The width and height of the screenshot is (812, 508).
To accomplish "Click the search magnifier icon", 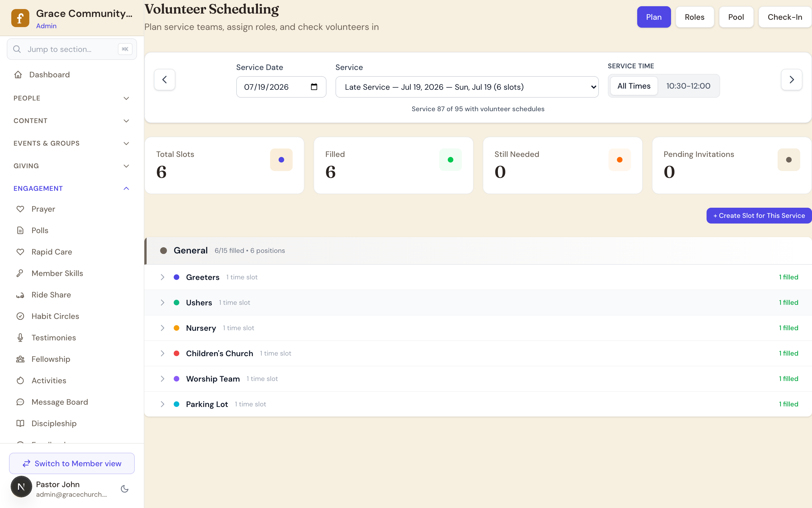I will (17, 49).
